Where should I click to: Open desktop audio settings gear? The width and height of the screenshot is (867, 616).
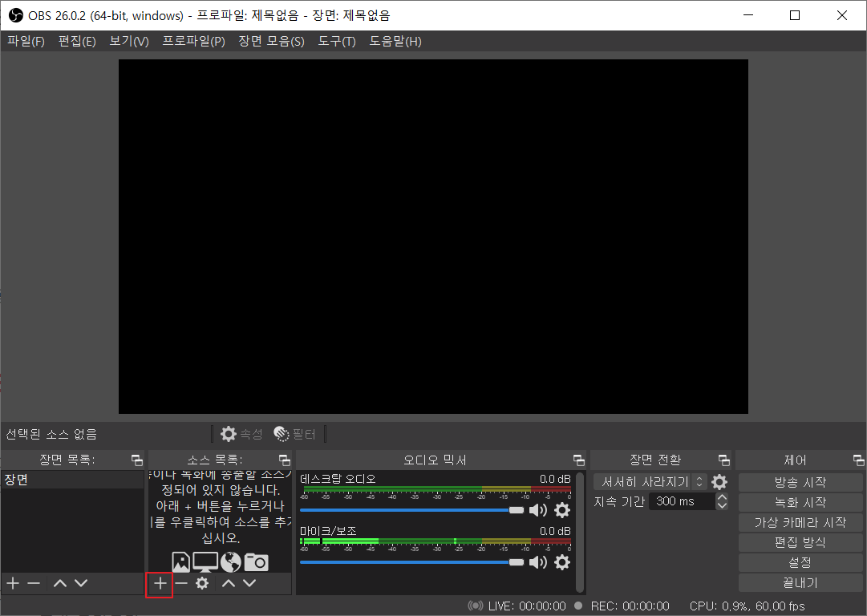561,510
